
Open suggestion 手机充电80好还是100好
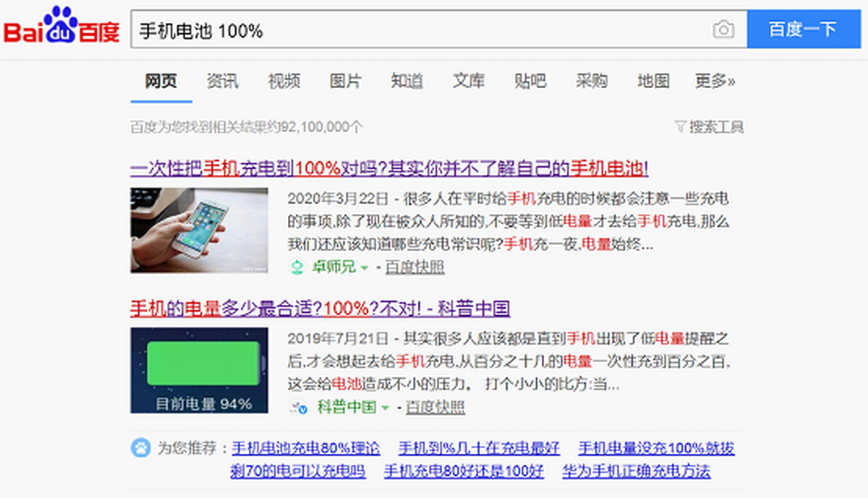pyautogui.click(x=464, y=472)
